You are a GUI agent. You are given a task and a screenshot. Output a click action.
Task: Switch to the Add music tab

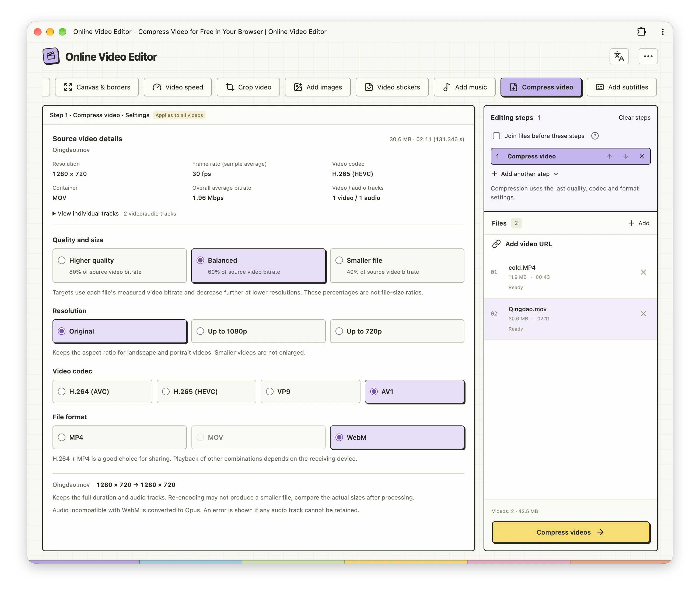tap(464, 87)
